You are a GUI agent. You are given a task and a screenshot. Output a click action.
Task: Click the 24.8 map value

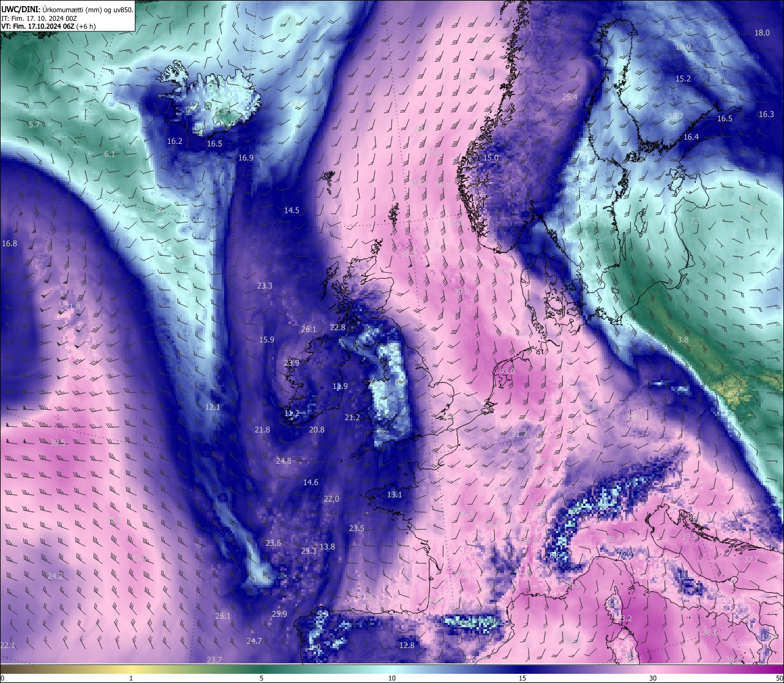pos(284,461)
